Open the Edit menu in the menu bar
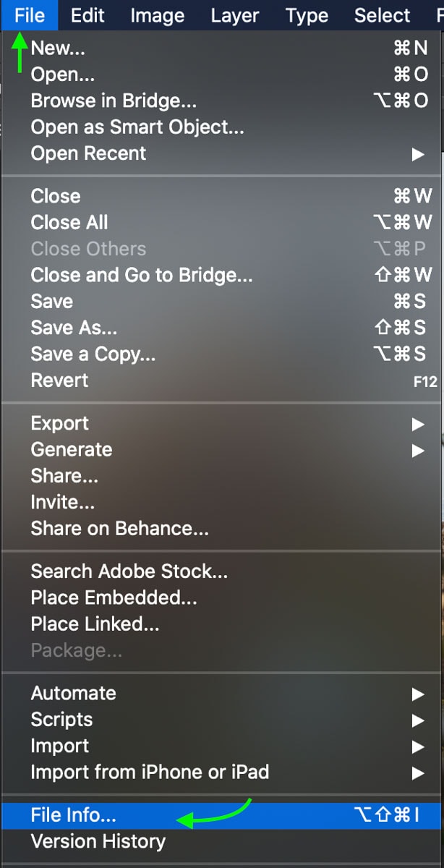The height and width of the screenshot is (868, 444). (87, 15)
